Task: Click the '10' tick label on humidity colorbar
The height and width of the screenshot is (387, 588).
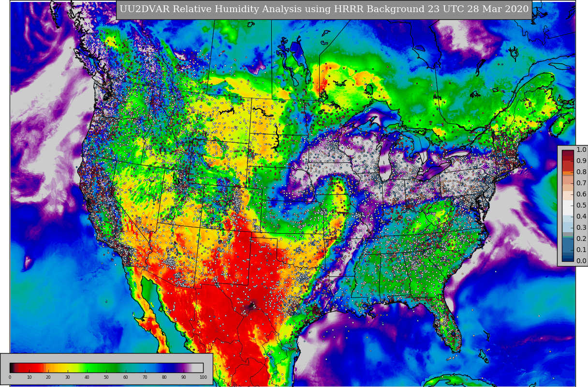Action: click(x=29, y=377)
